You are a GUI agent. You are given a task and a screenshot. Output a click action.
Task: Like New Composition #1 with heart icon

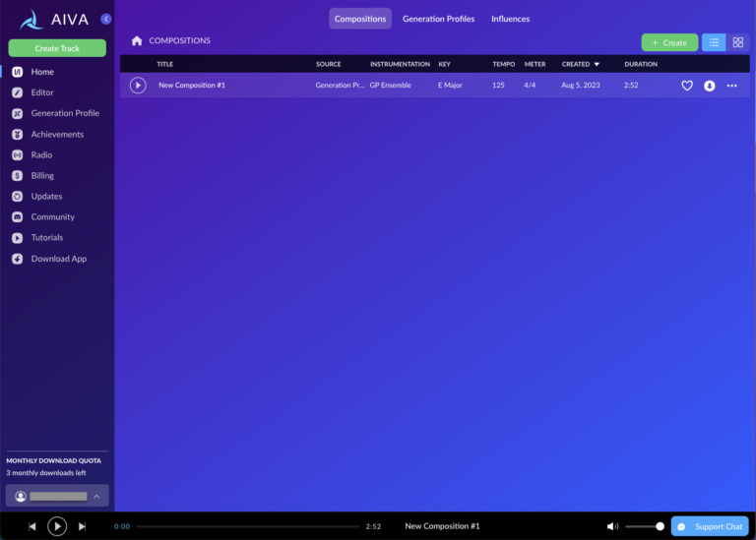coord(687,86)
